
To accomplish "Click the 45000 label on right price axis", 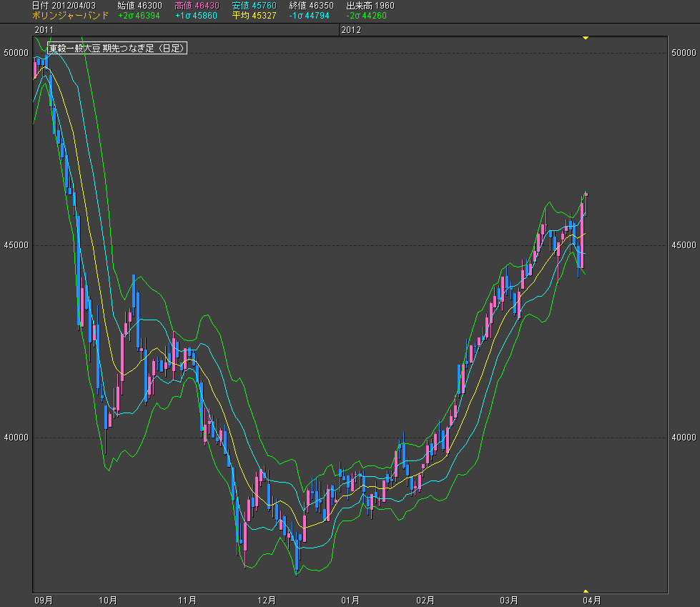I will click(684, 245).
